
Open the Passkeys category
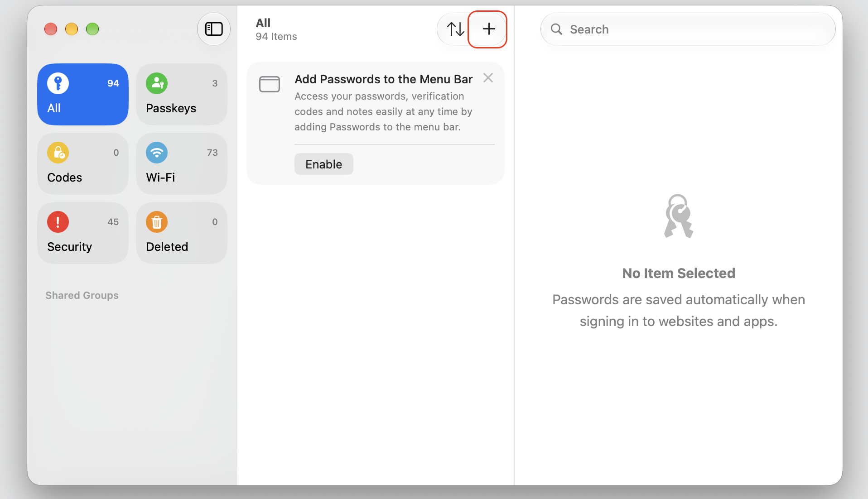tap(182, 94)
